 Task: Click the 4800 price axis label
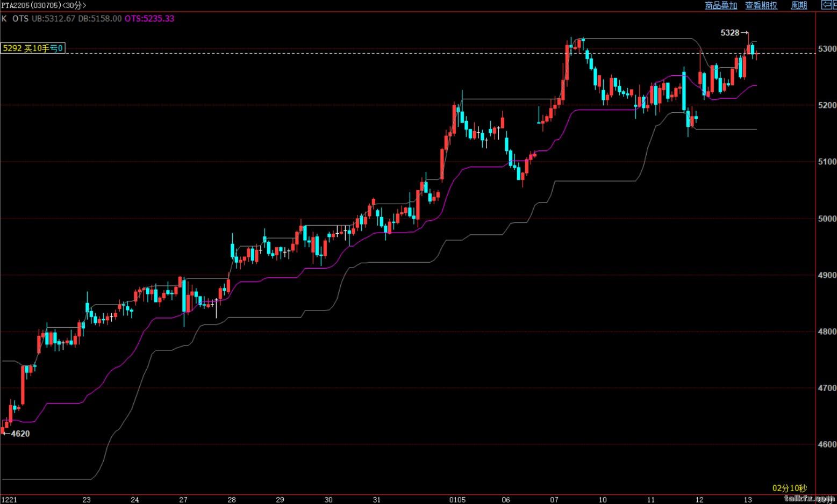tap(827, 332)
